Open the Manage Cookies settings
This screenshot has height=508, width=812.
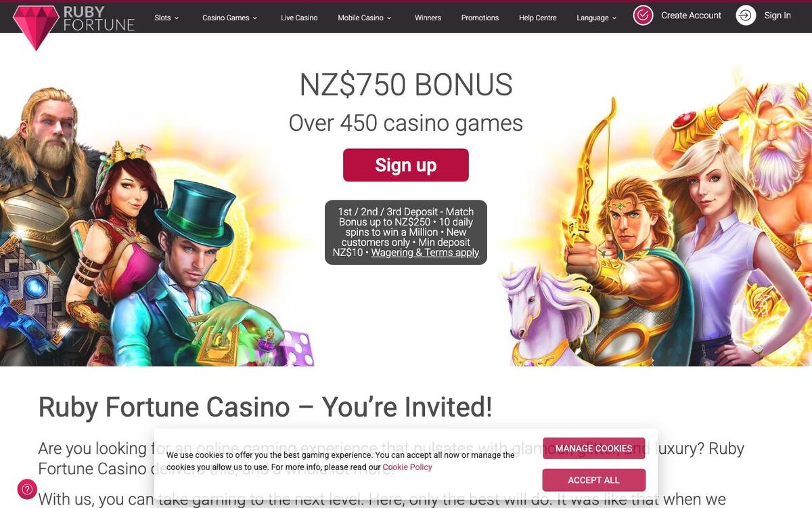(594, 448)
